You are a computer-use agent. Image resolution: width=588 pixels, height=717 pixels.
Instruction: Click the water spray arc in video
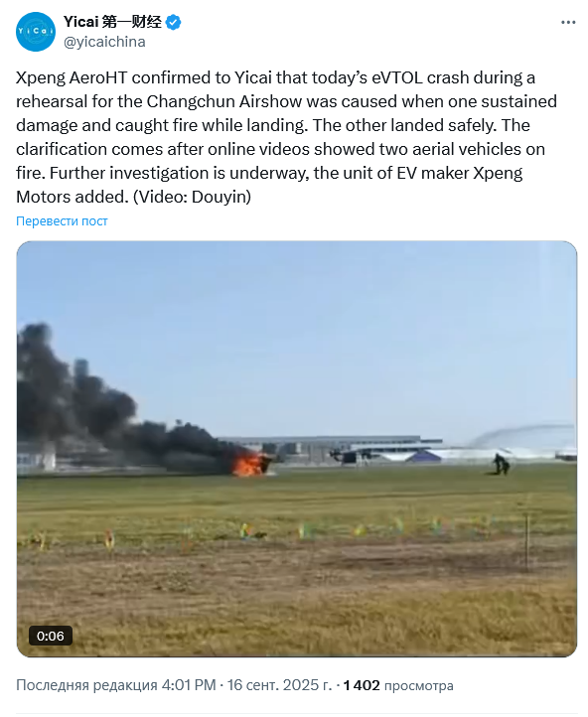click(521, 434)
